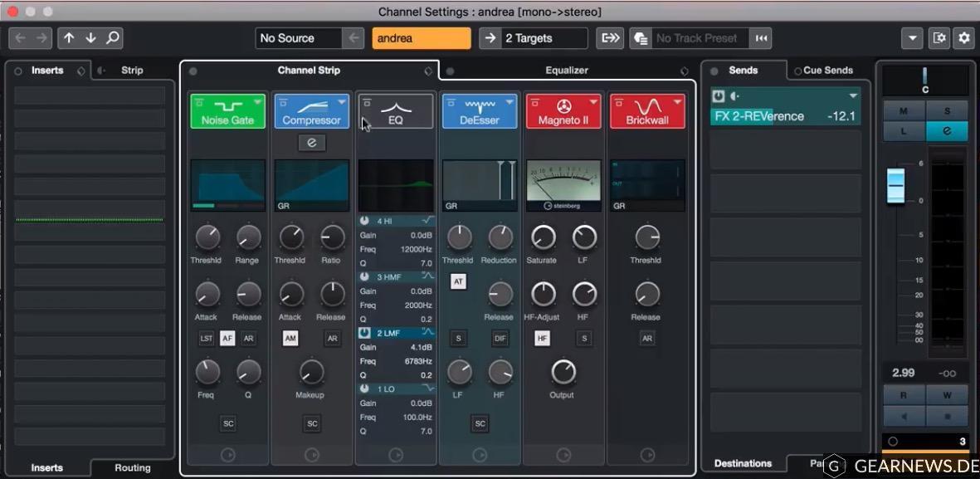The width and height of the screenshot is (980, 479).
Task: Enable Read automation with the R button
Action: [904, 395]
